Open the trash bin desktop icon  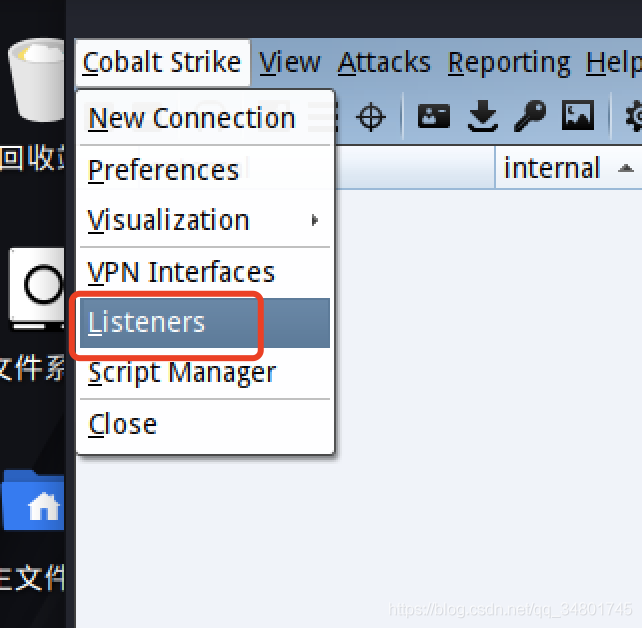(36, 80)
